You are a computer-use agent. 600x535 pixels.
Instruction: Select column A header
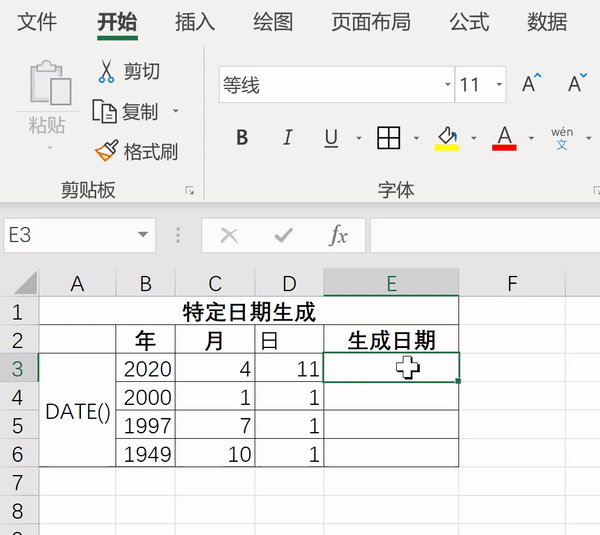click(x=77, y=283)
